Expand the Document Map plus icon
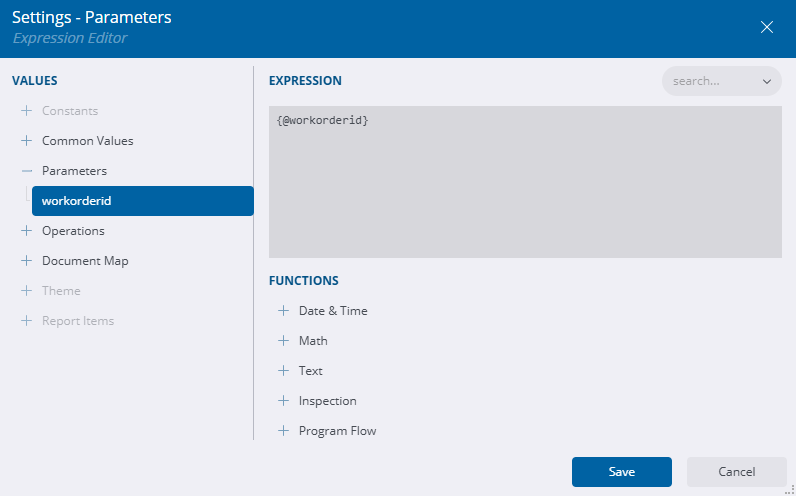Image resolution: width=796 pixels, height=496 pixels. 26,261
